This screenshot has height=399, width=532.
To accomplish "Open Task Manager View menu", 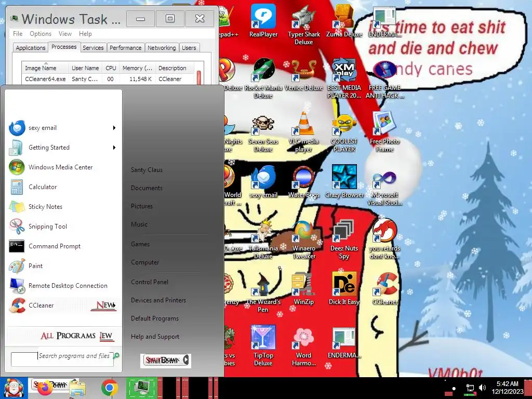I will pos(65,34).
